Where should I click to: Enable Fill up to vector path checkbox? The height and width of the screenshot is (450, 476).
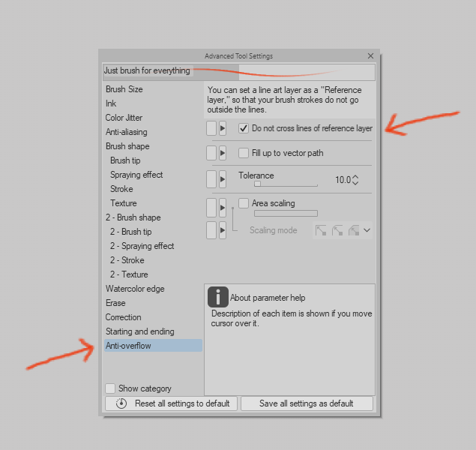coord(244,153)
